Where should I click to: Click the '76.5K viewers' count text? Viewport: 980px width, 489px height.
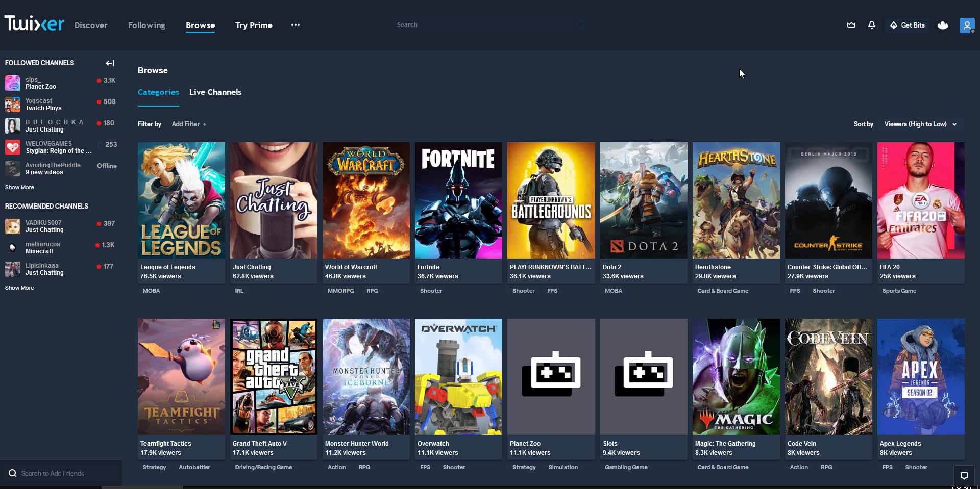click(x=161, y=276)
